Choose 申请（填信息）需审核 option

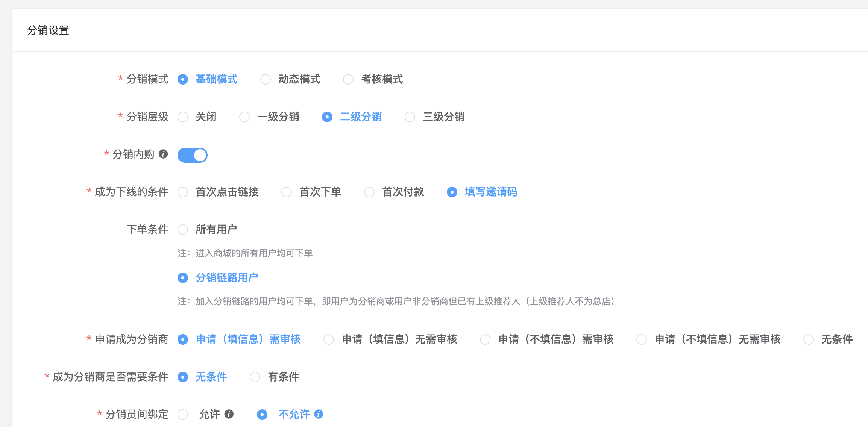pos(183,339)
